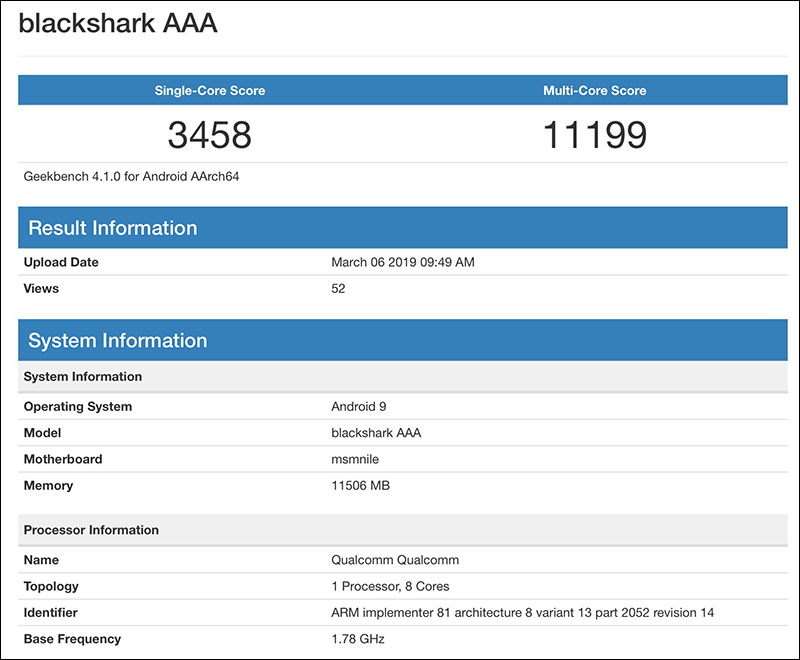The width and height of the screenshot is (800, 660).
Task: Select the Upload Date value March 06 2019
Action: click(x=403, y=262)
